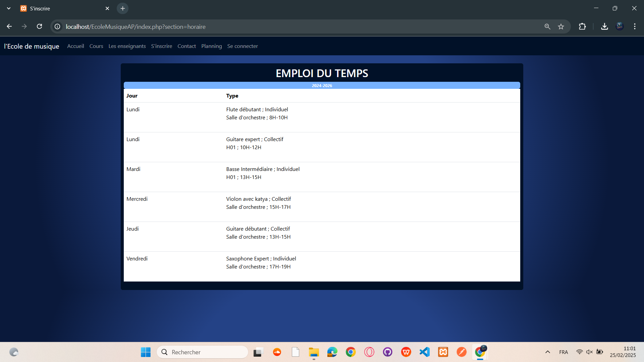Open the browser downloads panel
The height and width of the screenshot is (362, 644).
click(604, 26)
